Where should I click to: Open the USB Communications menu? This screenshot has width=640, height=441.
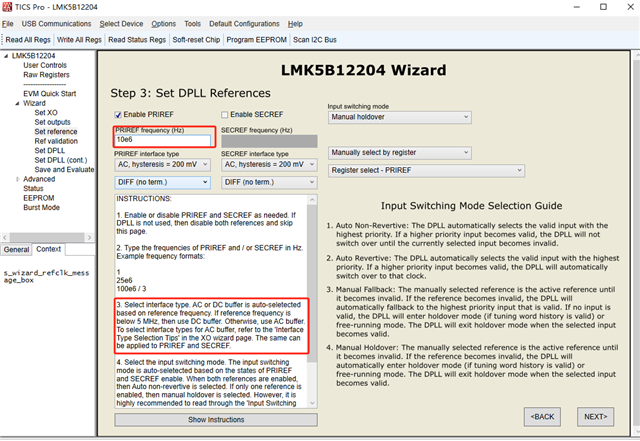click(x=56, y=24)
